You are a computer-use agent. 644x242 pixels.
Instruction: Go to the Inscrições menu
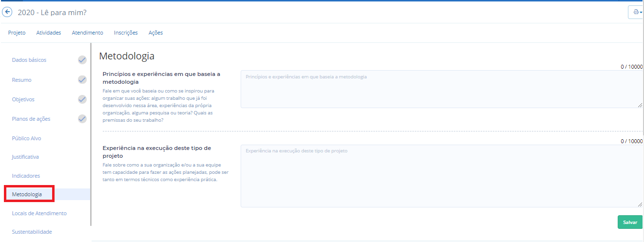[x=126, y=33]
